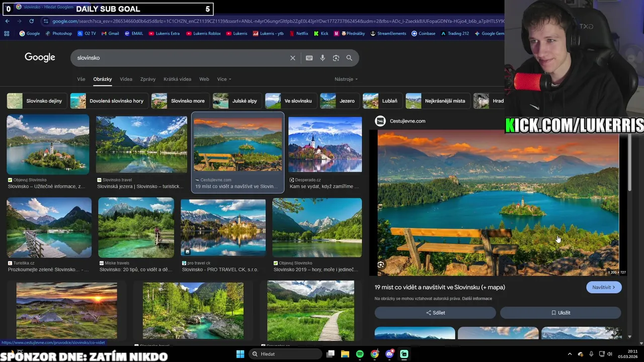This screenshot has width=644, height=362.
Task: Switch to the Videa tab
Action: tap(126, 79)
